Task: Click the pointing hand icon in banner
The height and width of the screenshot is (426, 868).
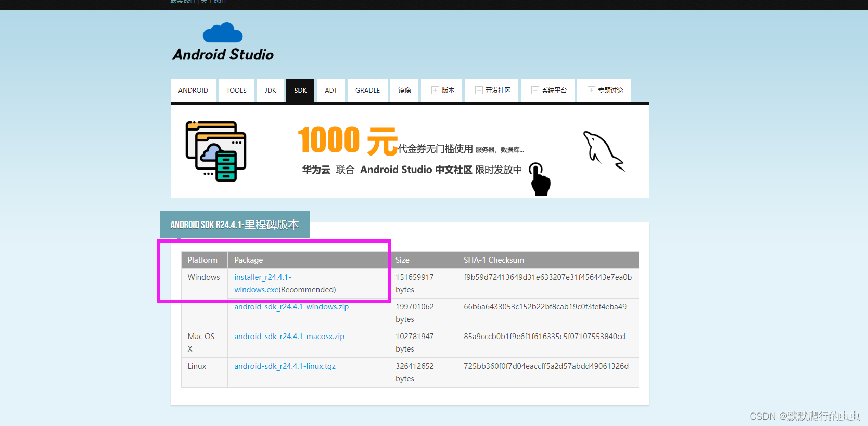Action: [x=540, y=179]
